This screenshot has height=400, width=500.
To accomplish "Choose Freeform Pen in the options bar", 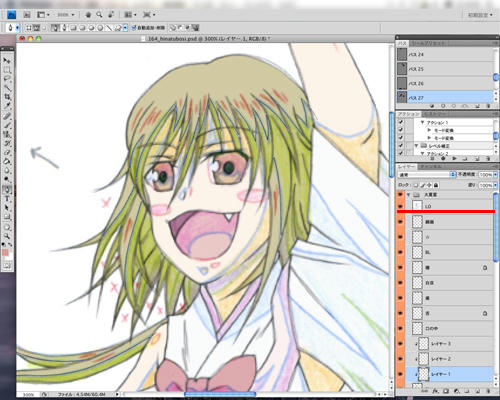I will tap(64, 28).
